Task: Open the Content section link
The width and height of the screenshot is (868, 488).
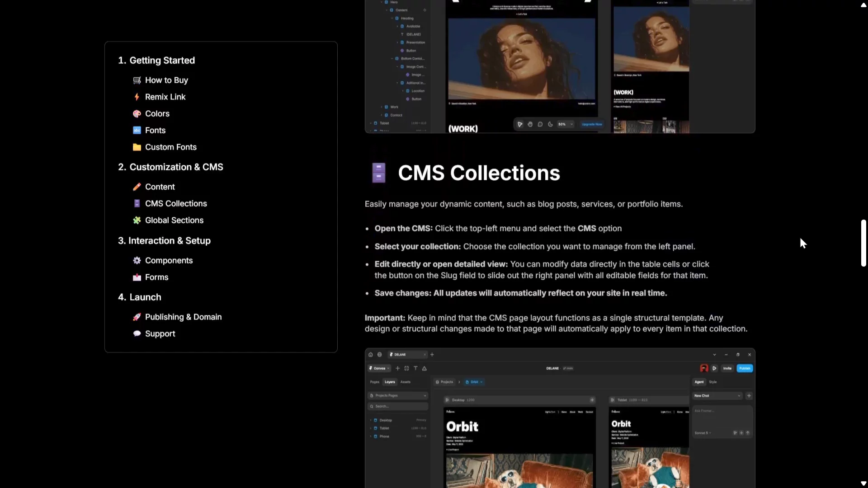Action: (x=160, y=187)
